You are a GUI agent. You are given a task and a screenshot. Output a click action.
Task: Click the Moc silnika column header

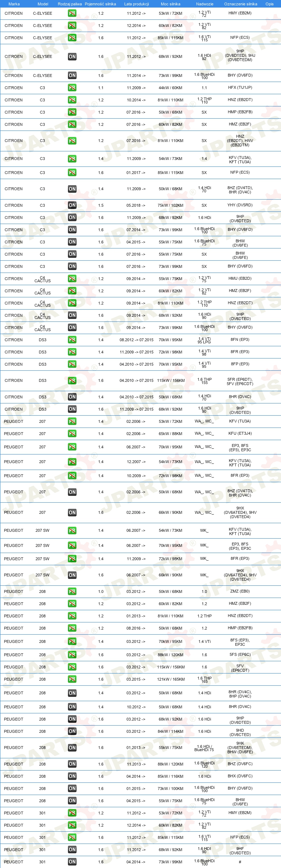click(x=171, y=4)
